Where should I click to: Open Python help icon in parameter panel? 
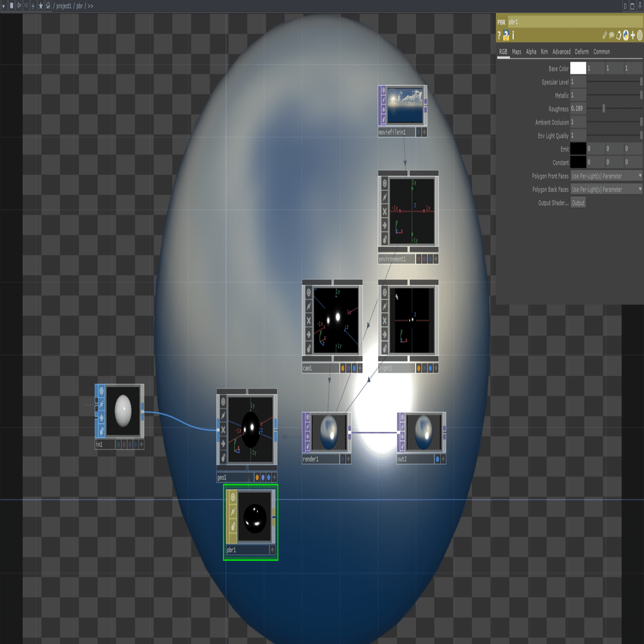click(x=506, y=36)
